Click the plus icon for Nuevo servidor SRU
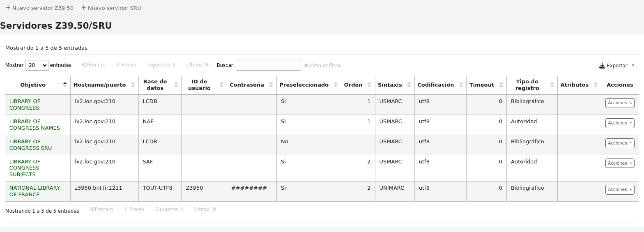This screenshot has height=232, width=644. click(x=84, y=8)
